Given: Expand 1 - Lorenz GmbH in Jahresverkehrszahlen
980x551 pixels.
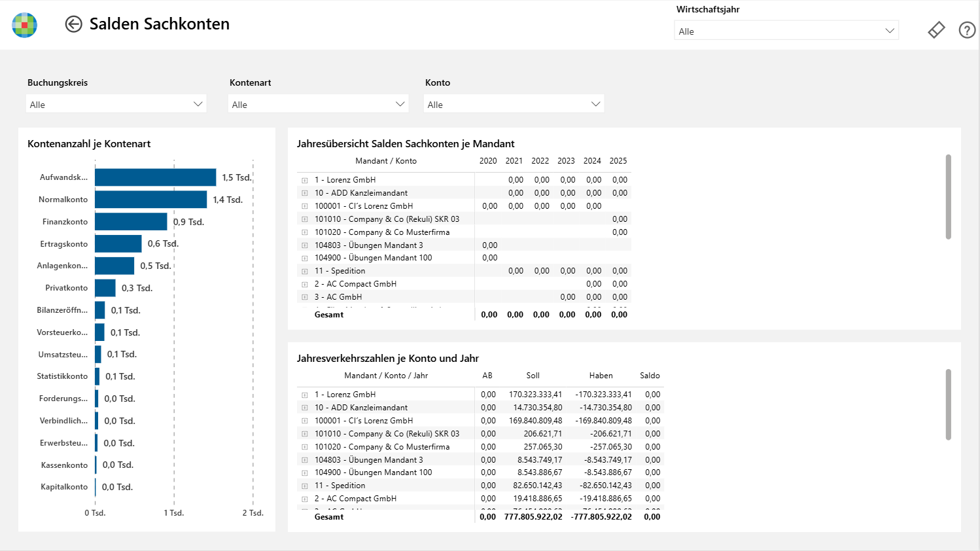Looking at the screenshot, I should coord(305,395).
